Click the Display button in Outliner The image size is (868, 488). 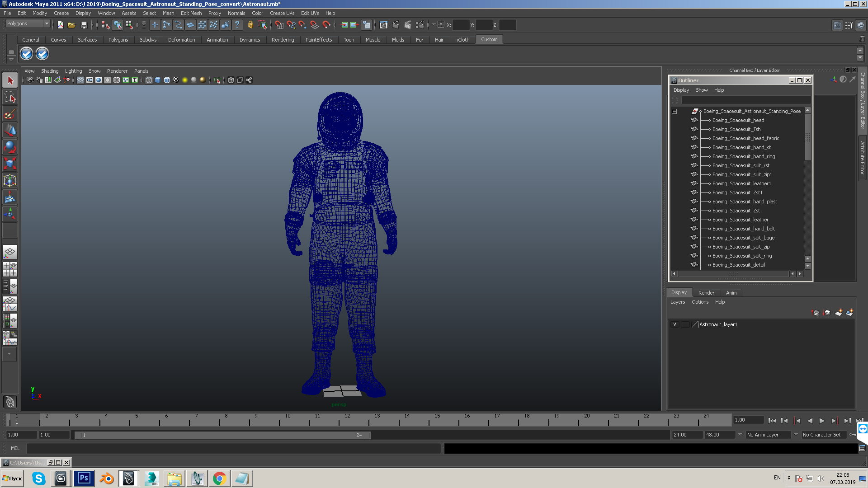coord(681,89)
